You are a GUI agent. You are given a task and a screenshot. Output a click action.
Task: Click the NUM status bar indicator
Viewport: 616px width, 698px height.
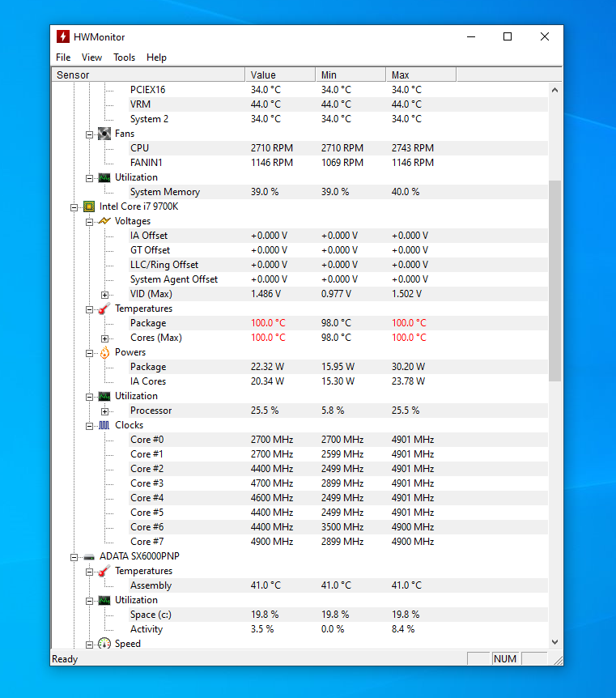[505, 659]
